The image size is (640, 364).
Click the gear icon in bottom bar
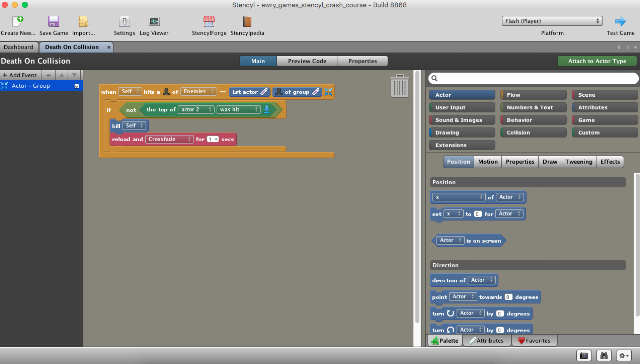623,355
